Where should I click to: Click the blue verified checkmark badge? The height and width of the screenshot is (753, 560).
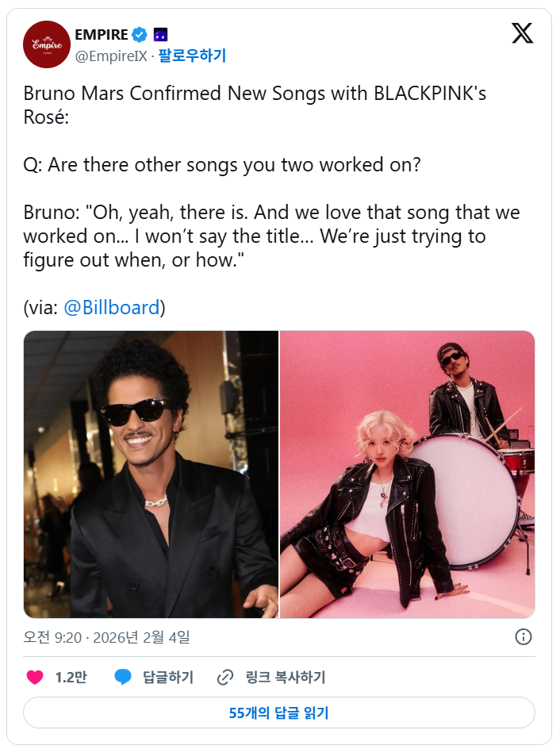click(x=140, y=34)
